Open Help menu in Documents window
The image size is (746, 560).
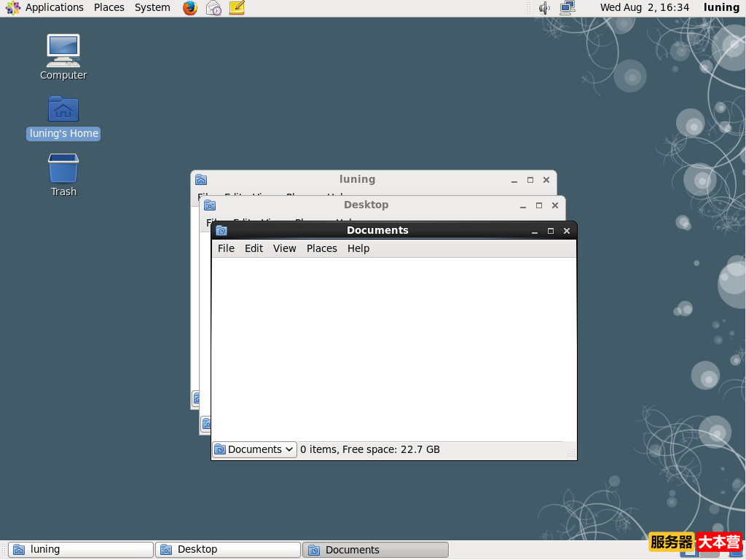pyautogui.click(x=358, y=248)
